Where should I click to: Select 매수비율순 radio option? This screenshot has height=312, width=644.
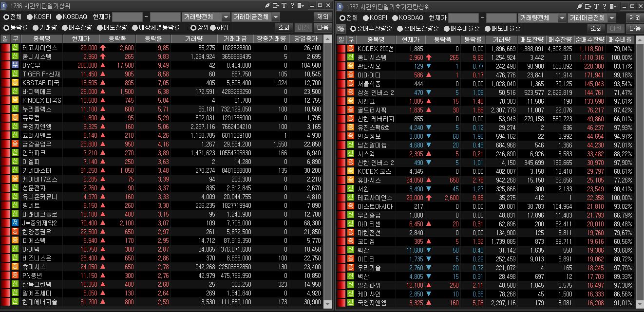(x=447, y=29)
